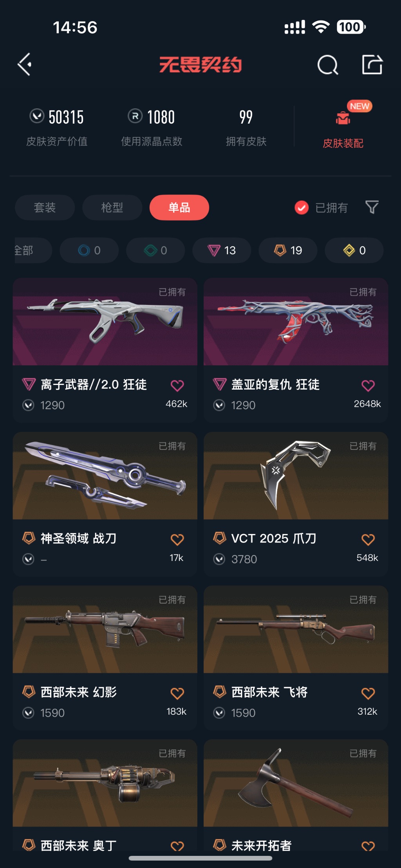Toggle the 已拥有 owned checkbox

[x=302, y=208]
